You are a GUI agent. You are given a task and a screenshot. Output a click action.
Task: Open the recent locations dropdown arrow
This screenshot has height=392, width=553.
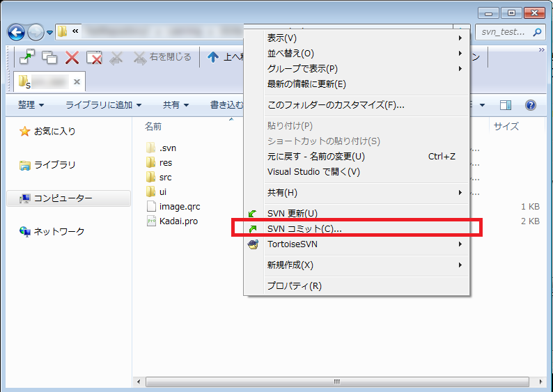click(49, 33)
